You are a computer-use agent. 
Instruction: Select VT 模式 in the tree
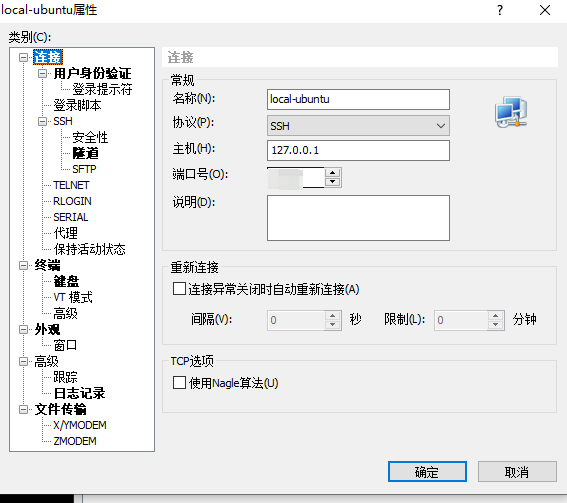point(73,297)
